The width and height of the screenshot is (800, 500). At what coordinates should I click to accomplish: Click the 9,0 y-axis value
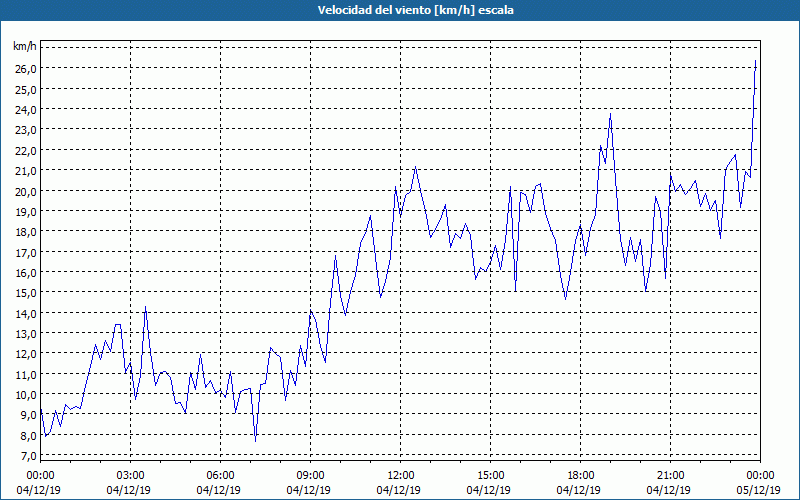tap(28, 415)
